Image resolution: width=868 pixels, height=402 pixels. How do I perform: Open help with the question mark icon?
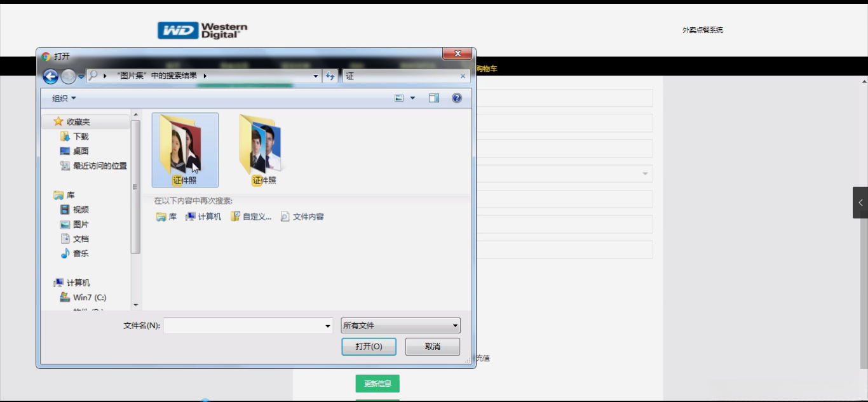coord(456,98)
